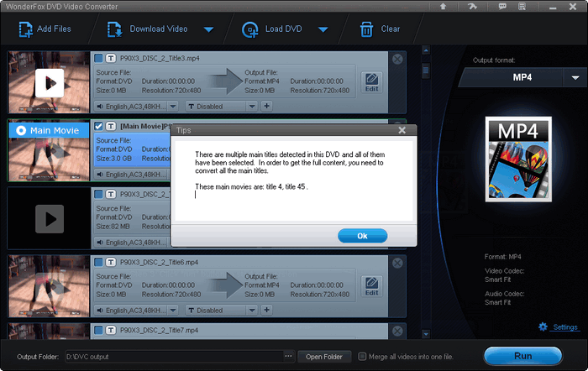Uncheck the Main Movie title checkbox
This screenshot has height=371, width=588.
coord(98,126)
